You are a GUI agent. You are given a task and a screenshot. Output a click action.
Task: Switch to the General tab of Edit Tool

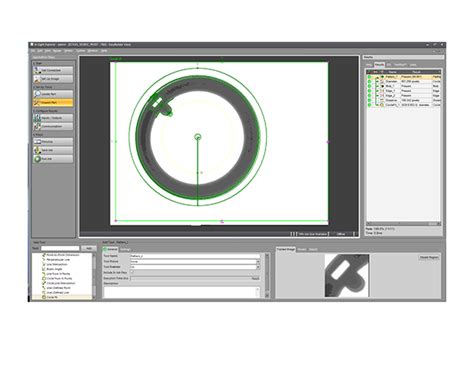click(x=111, y=249)
